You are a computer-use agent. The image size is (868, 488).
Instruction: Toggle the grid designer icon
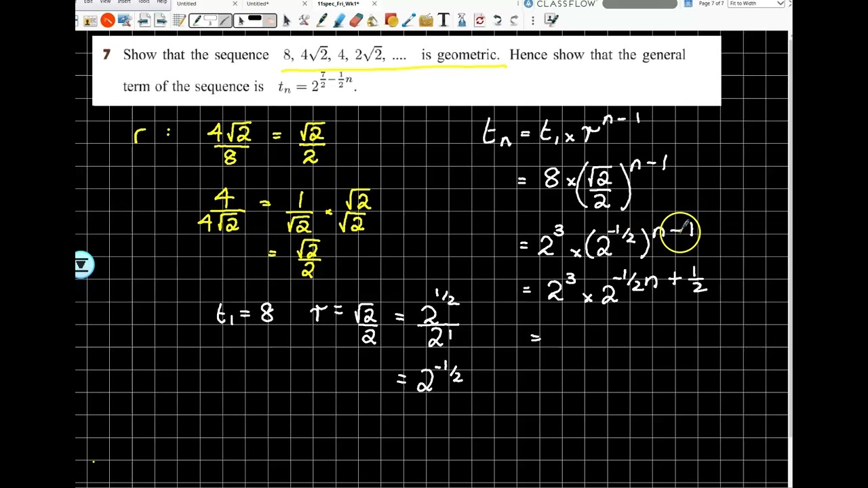pos(179,21)
